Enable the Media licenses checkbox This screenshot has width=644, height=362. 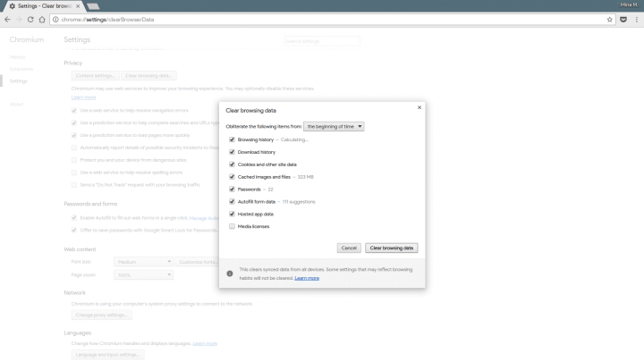[x=232, y=226]
